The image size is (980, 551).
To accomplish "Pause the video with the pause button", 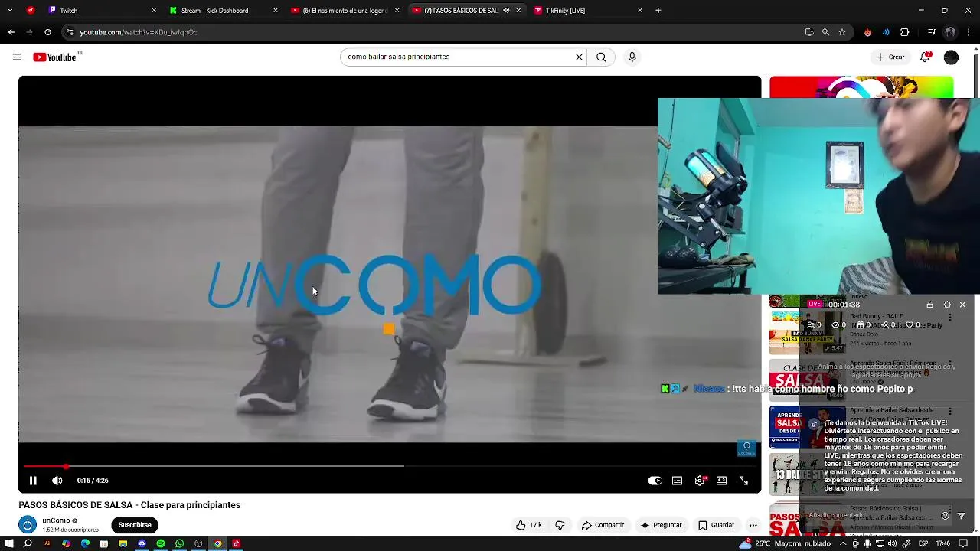I will coord(33,481).
